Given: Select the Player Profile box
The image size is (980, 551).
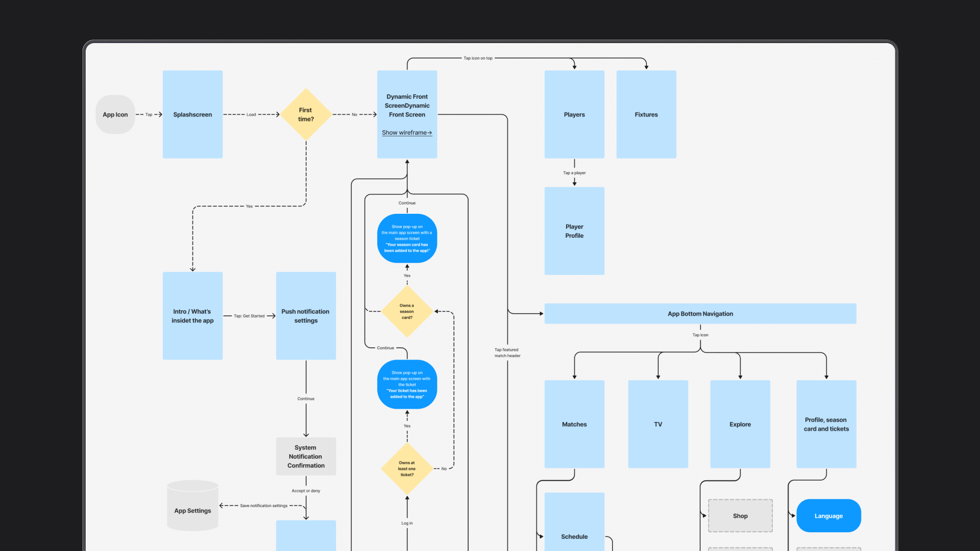Looking at the screenshot, I should point(574,231).
